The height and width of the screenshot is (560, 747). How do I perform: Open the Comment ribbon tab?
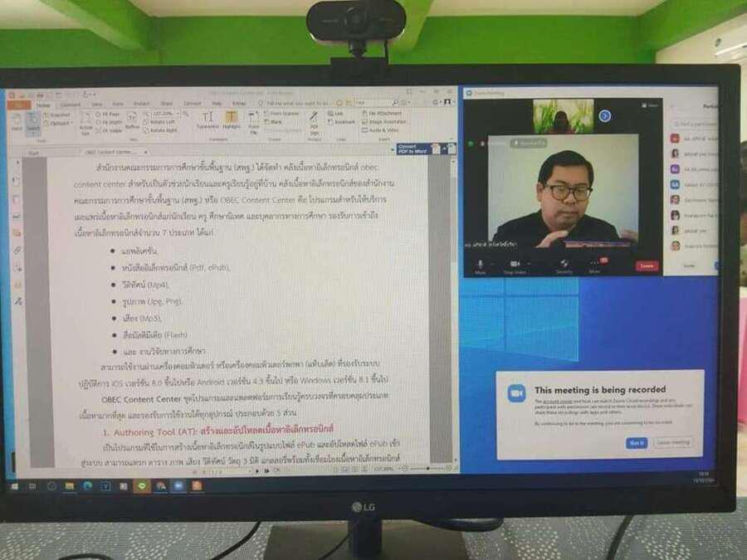(x=71, y=105)
